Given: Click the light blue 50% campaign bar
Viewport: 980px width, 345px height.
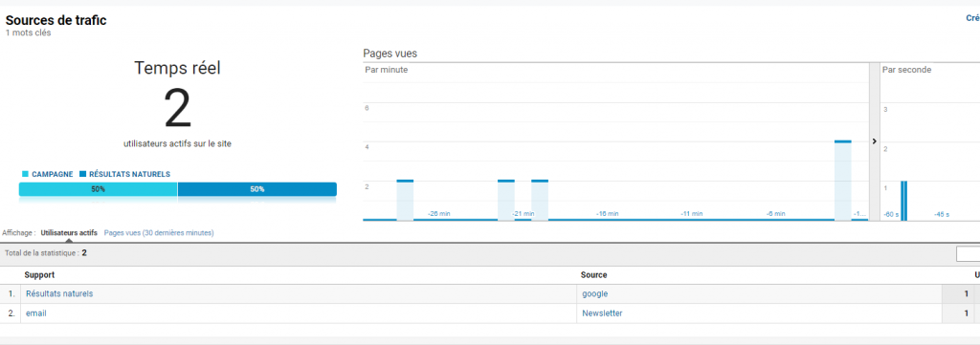Looking at the screenshot, I should (99, 189).
